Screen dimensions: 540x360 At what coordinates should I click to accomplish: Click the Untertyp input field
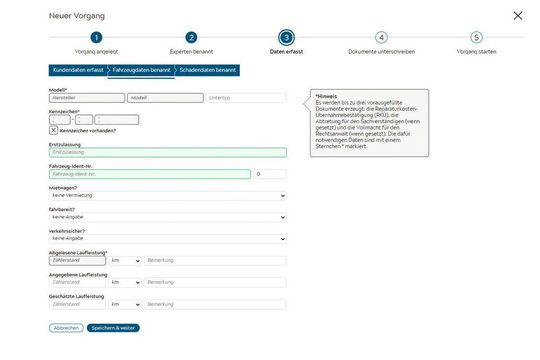point(246,98)
